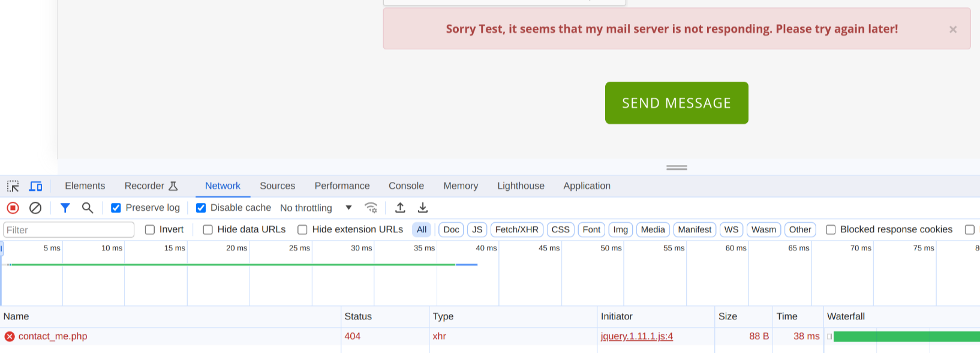Import HAR file with upload icon
Screen dimensions: 980x353
tap(400, 208)
